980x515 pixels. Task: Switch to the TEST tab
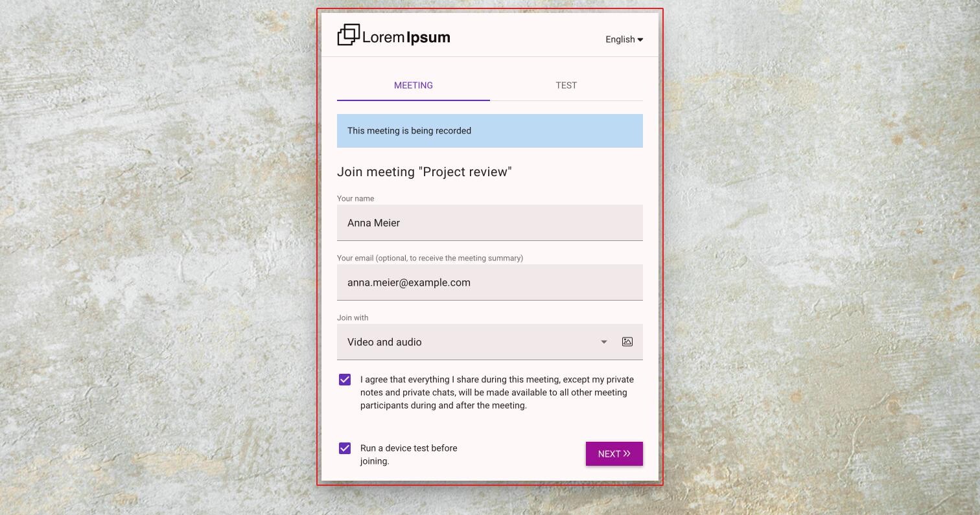[566, 86]
